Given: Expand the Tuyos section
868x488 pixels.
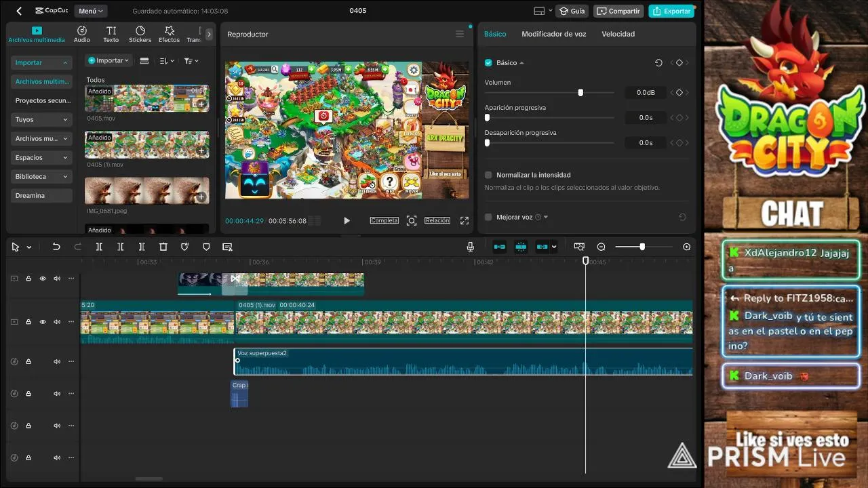Looking at the screenshot, I should coord(41,119).
